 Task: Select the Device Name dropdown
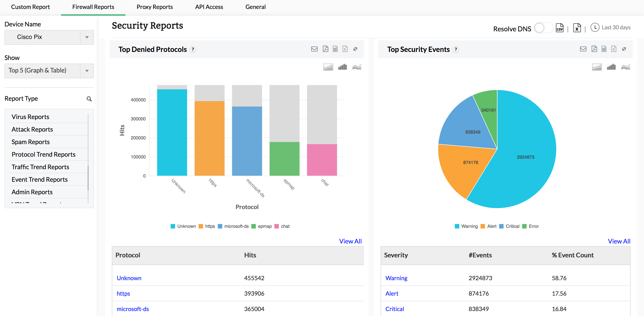point(48,37)
